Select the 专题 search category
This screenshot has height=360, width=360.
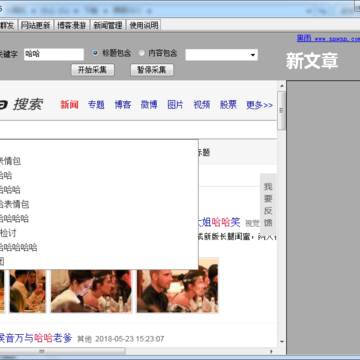click(96, 105)
